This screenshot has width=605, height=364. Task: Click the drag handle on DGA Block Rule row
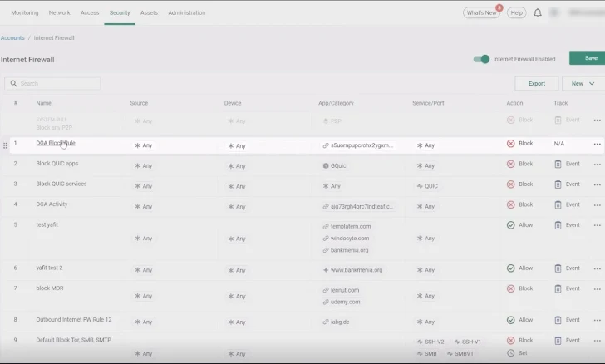tap(5, 145)
